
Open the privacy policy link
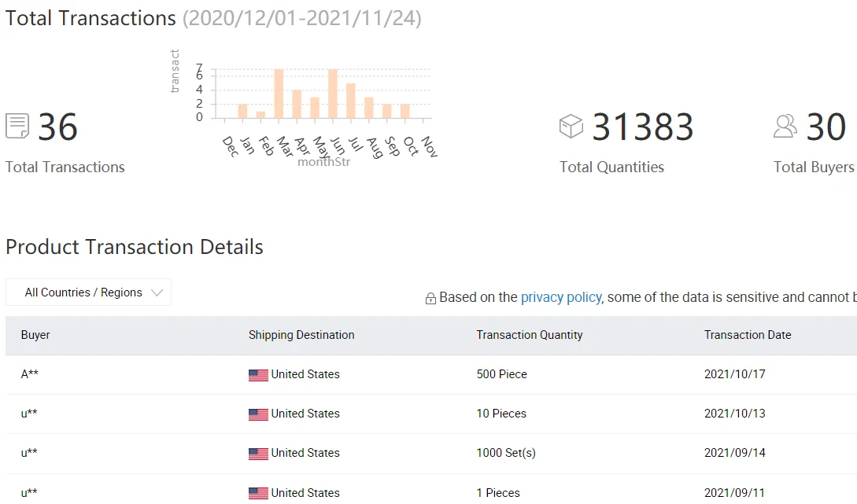coord(561,297)
